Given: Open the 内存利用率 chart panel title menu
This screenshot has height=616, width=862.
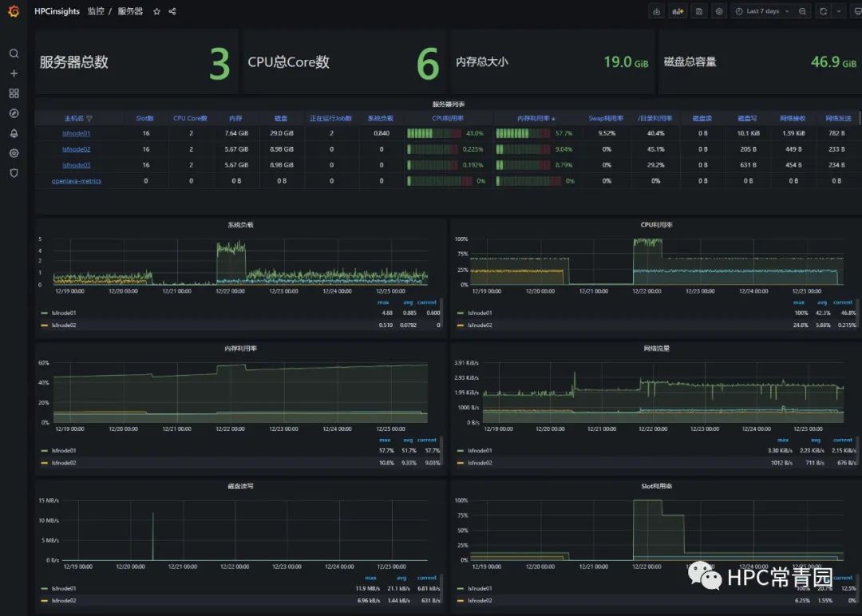Looking at the screenshot, I should tap(241, 349).
